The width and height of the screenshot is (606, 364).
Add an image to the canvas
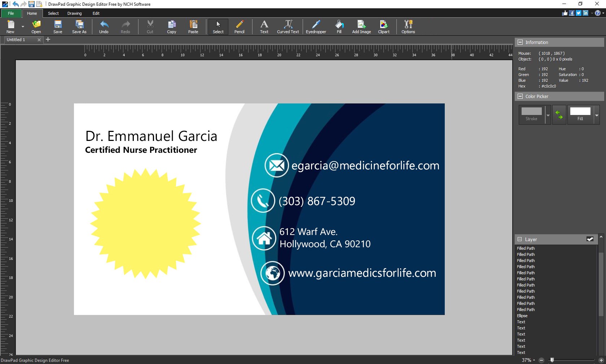pyautogui.click(x=361, y=27)
